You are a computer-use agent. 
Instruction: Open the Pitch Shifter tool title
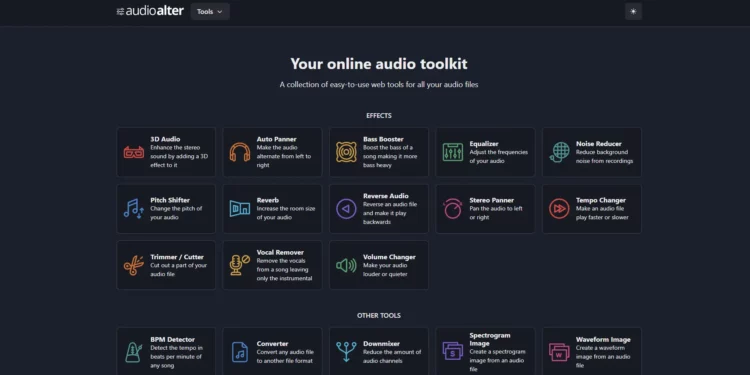[170, 200]
